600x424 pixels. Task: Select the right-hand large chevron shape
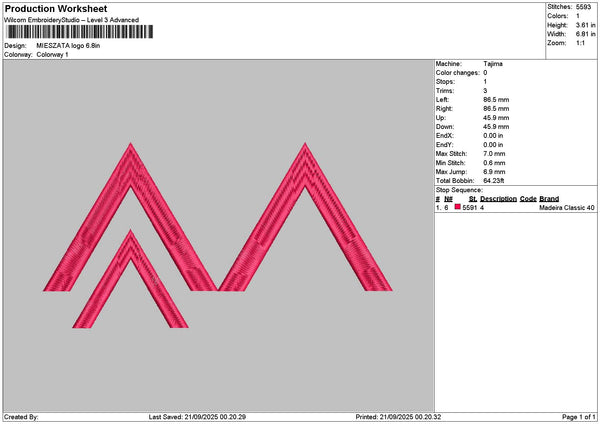coord(305,217)
